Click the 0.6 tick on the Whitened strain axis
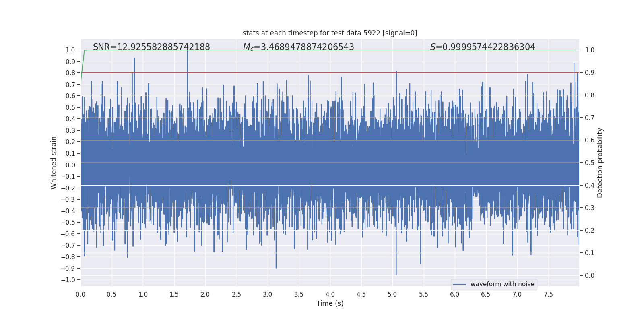Screen dimensions: 644x322 coord(70,96)
